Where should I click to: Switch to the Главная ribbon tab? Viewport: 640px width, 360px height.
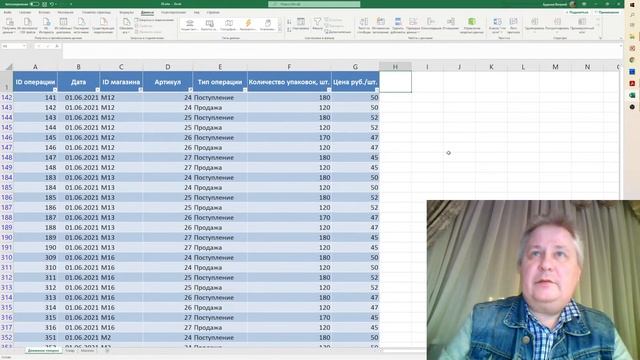tap(25, 13)
